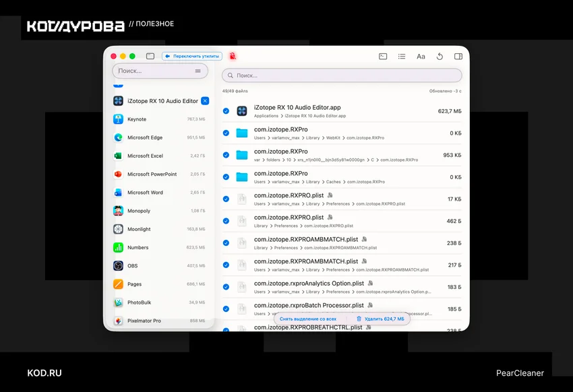Open the terminal console toolbar icon
The height and width of the screenshot is (392, 573).
click(x=383, y=56)
